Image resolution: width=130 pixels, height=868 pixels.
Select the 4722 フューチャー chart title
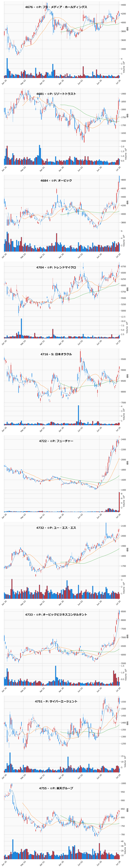coord(56,441)
